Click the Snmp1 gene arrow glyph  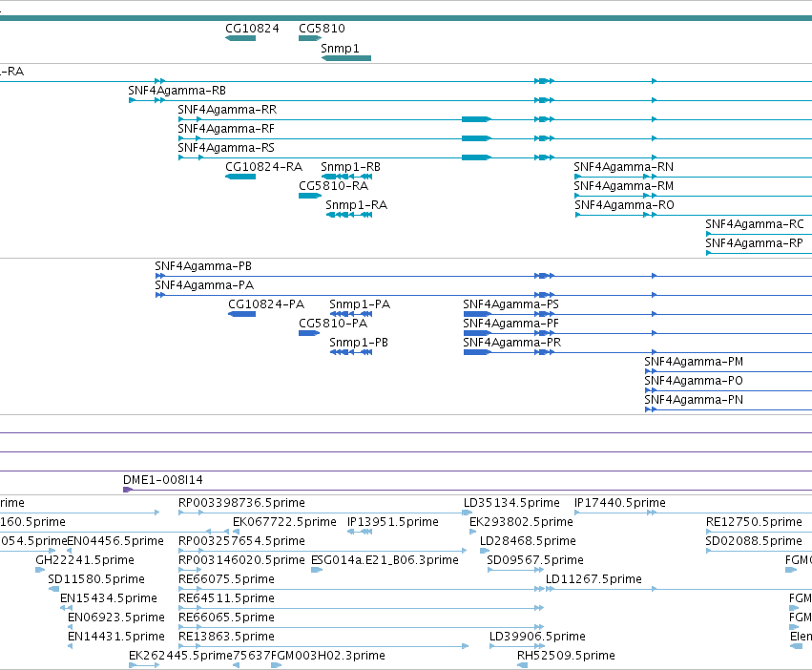346,58
